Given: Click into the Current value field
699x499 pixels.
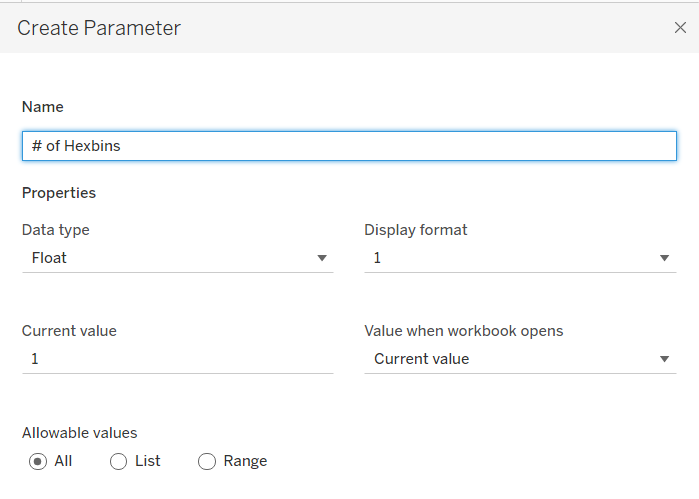Looking at the screenshot, I should click(x=177, y=359).
